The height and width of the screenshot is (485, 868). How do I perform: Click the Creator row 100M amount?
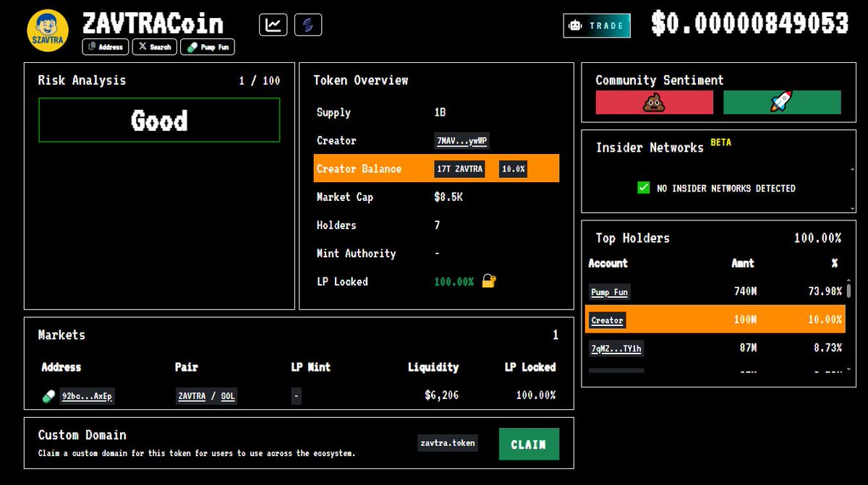(744, 320)
